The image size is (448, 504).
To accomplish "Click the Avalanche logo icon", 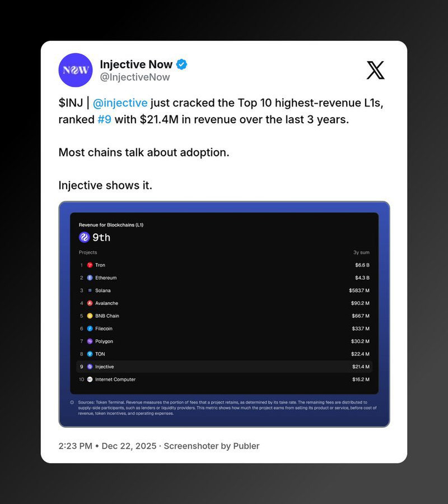I will pyautogui.click(x=90, y=303).
